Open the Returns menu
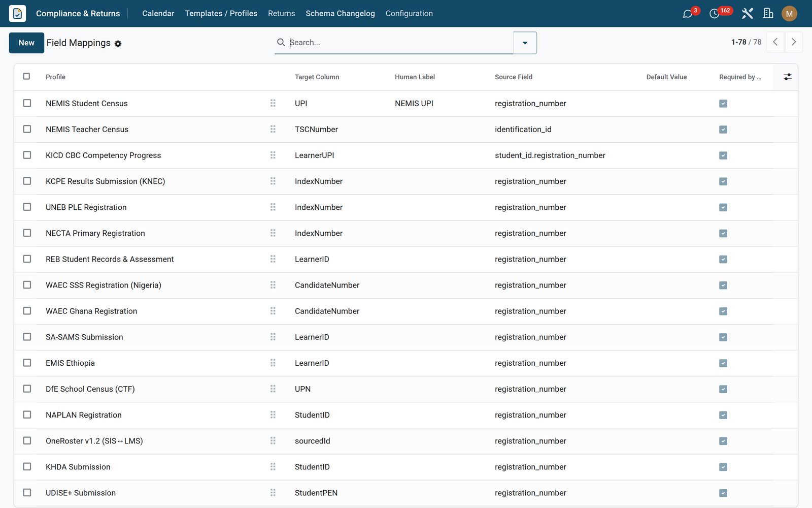812x508 pixels. coord(281,13)
